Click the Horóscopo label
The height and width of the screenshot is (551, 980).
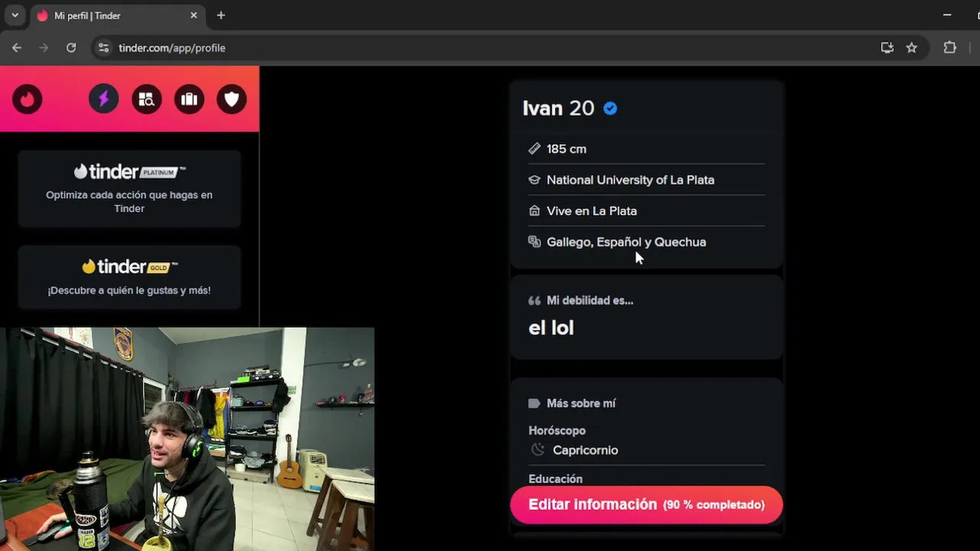click(557, 431)
